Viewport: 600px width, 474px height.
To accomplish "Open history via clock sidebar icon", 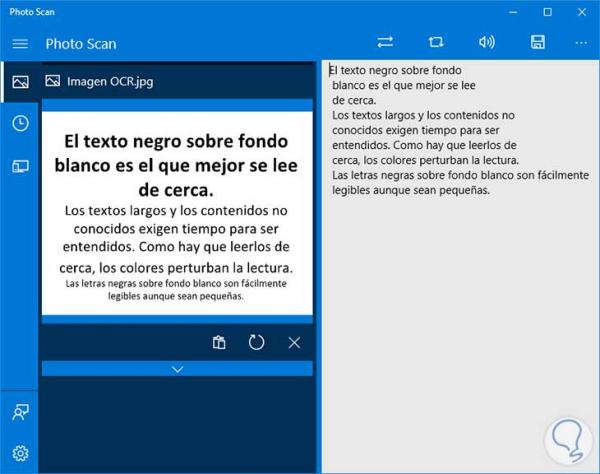I will [x=20, y=123].
